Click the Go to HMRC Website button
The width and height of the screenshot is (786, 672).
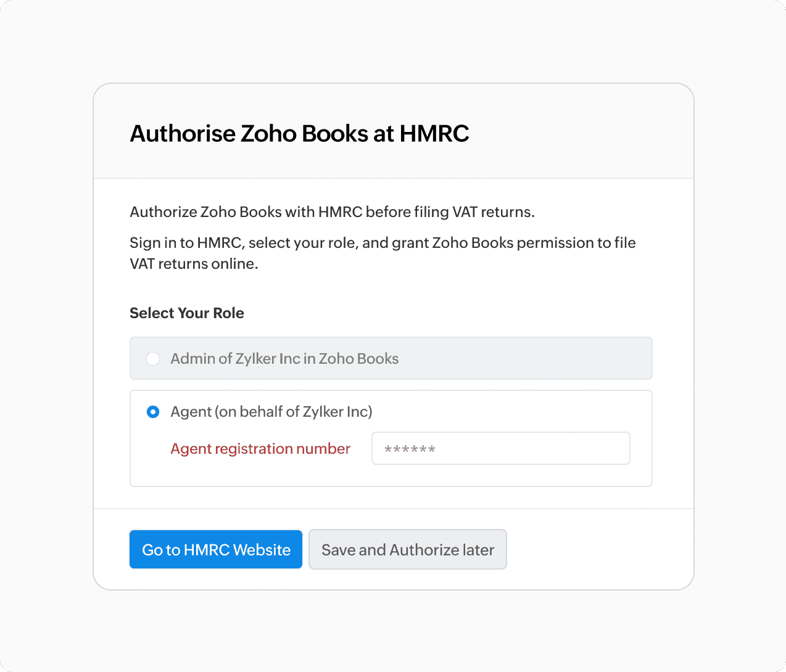[216, 549]
